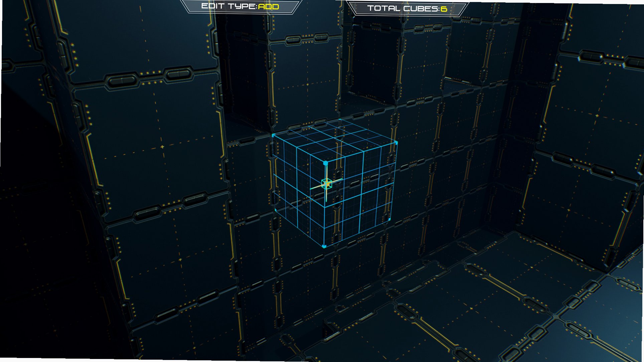The image size is (644, 362).
Task: Select the lower-left corner handle of wireframe cube
Action: 275,210
